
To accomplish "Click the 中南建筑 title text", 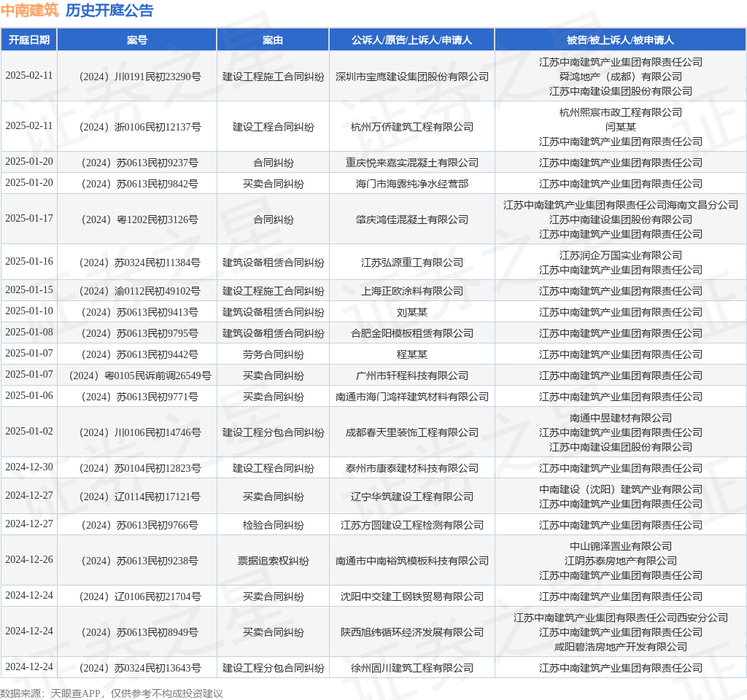I will [29, 10].
